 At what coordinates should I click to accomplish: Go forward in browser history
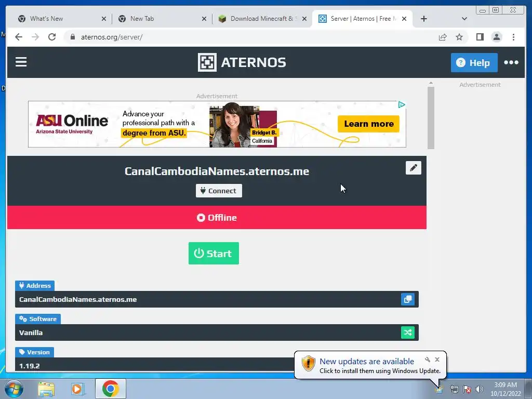click(x=35, y=37)
